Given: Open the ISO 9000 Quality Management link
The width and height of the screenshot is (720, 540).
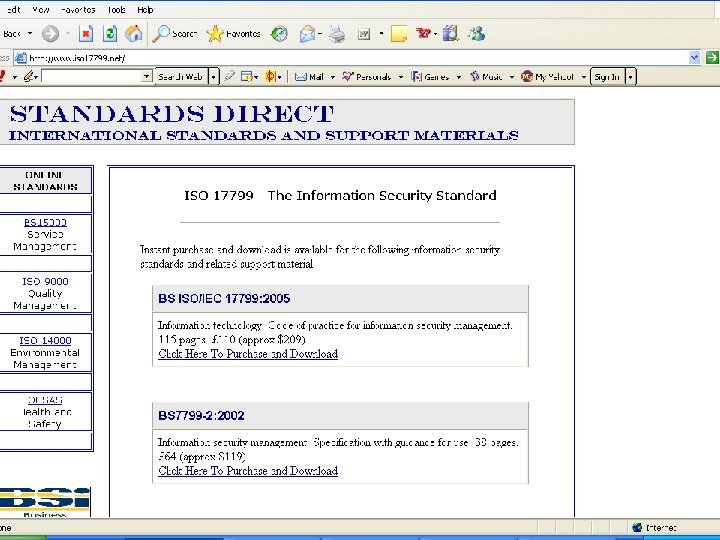Looking at the screenshot, I should click(x=45, y=281).
